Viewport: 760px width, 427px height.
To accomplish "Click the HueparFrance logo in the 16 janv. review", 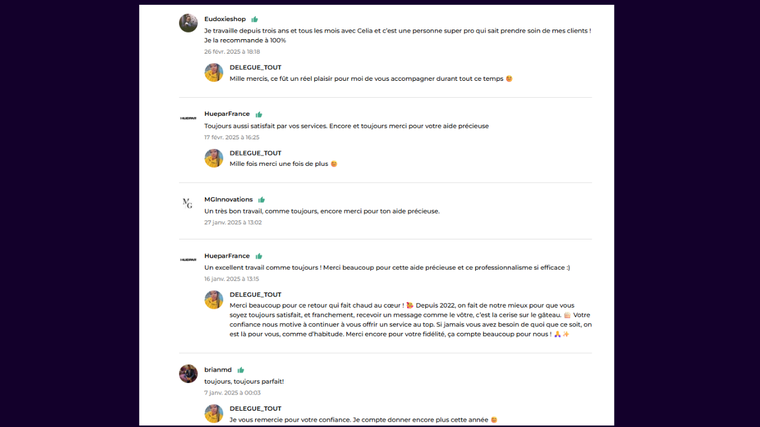I will click(x=188, y=260).
